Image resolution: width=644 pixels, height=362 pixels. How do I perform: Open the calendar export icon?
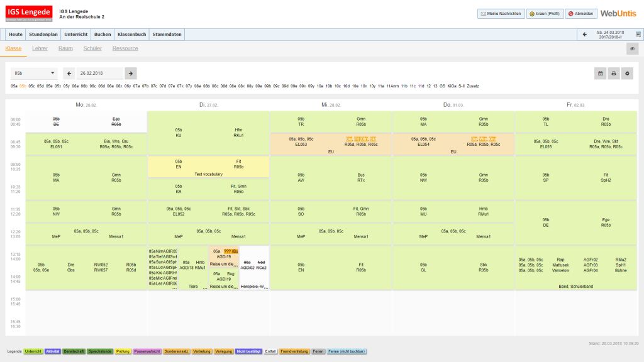[x=601, y=74]
